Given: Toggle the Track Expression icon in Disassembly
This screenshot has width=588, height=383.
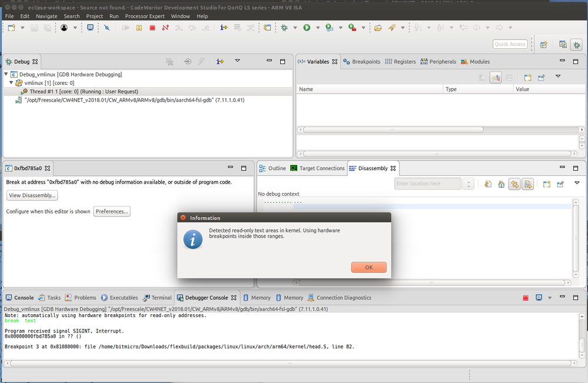Looking at the screenshot, I should coord(528,184).
